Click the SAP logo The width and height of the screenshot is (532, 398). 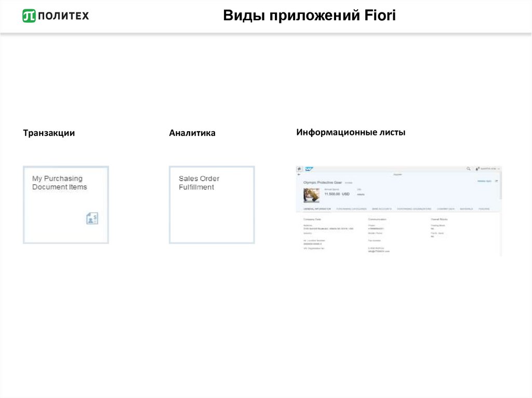pos(309,169)
